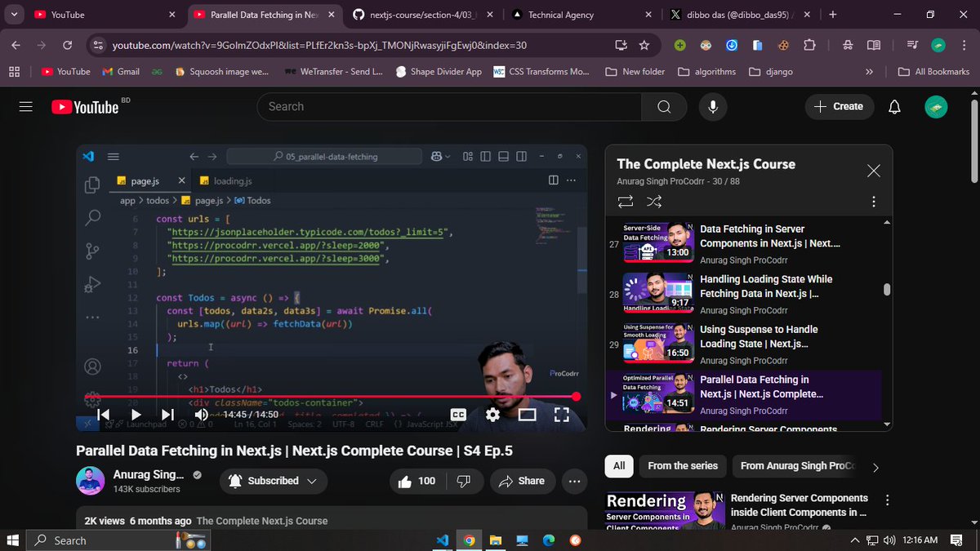The height and width of the screenshot is (551, 980).
Task: Open more actions menu beside Share
Action: 574,481
